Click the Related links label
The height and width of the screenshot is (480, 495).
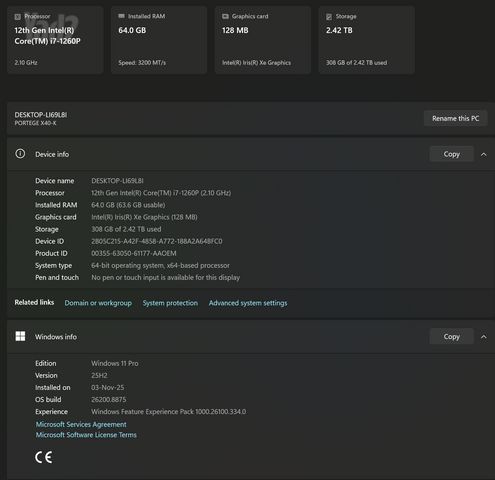(x=34, y=302)
